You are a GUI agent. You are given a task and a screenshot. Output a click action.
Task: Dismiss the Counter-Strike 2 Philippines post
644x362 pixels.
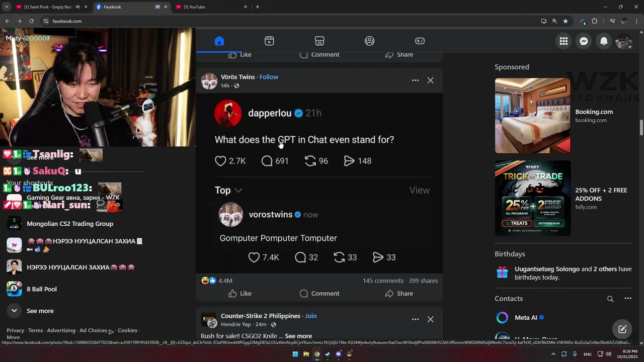(x=430, y=319)
